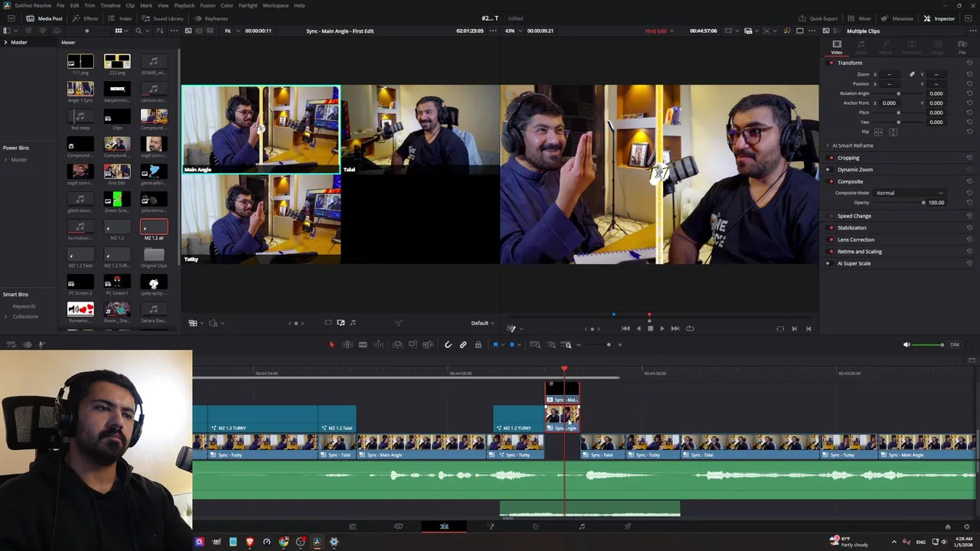Viewport: 980px width, 551px height.
Task: Open the Metadata panel
Action: (897, 18)
